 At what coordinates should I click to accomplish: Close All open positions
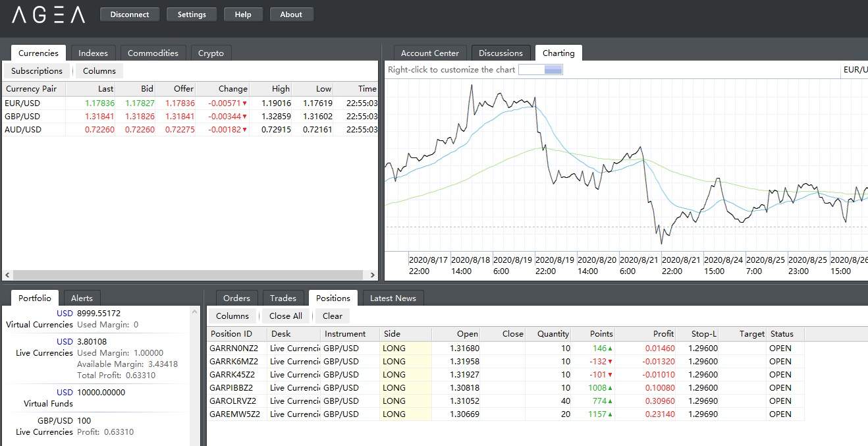click(286, 316)
